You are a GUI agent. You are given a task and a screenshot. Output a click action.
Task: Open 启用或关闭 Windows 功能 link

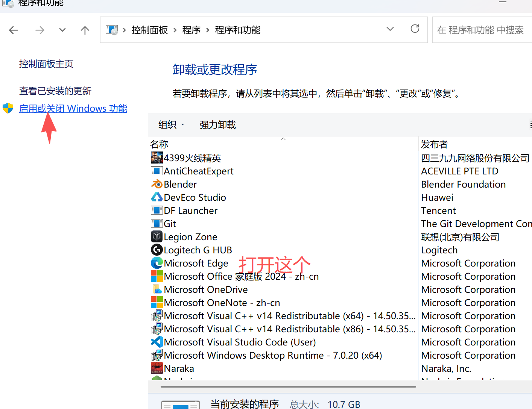click(x=73, y=109)
